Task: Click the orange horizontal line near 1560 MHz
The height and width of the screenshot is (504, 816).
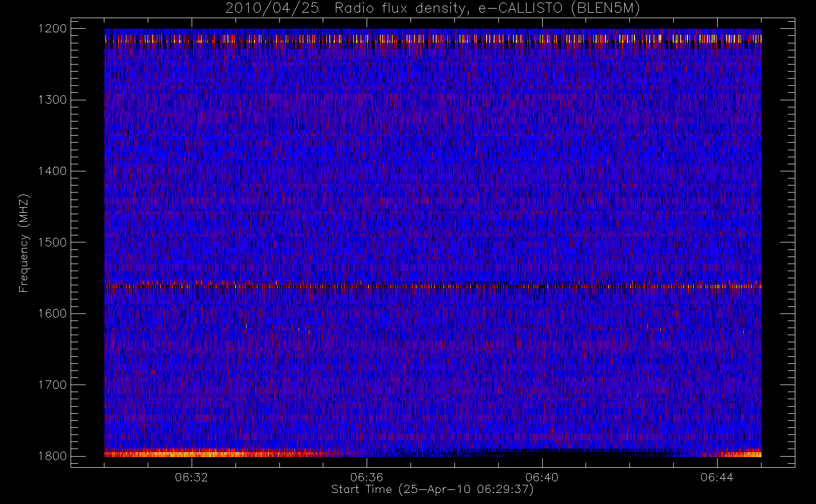Action: (x=433, y=286)
